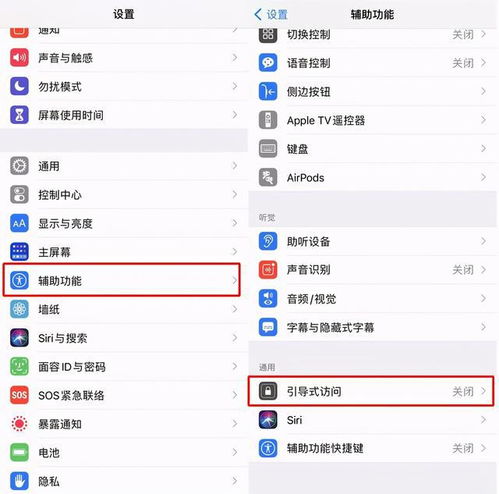Expand the 键盘 row chevron
Viewport: 499px width, 494px height.
pyautogui.click(x=483, y=148)
